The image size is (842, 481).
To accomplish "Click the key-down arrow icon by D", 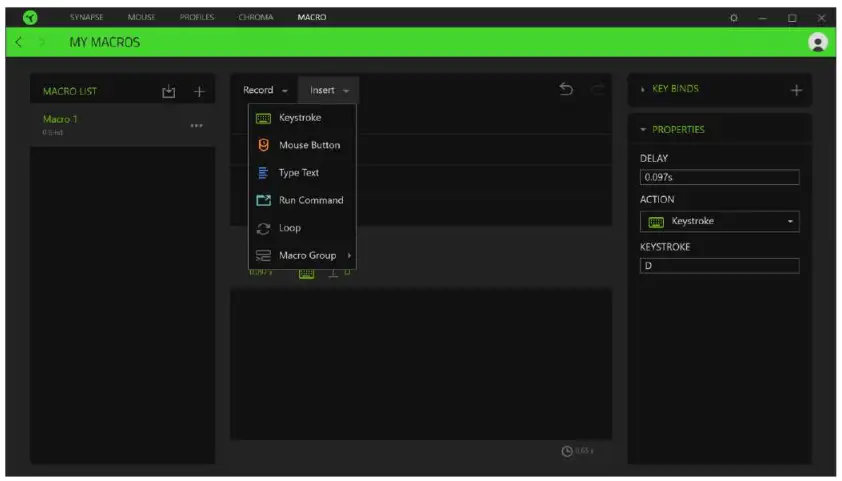I will [333, 274].
